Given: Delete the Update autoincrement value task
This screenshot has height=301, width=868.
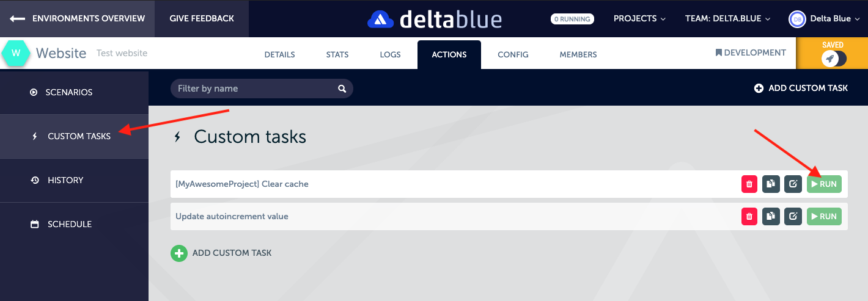Looking at the screenshot, I should 749,216.
